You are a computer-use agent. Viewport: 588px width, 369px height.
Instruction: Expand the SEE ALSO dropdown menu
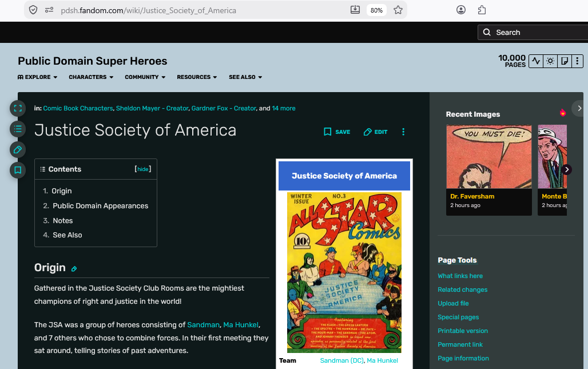point(245,77)
